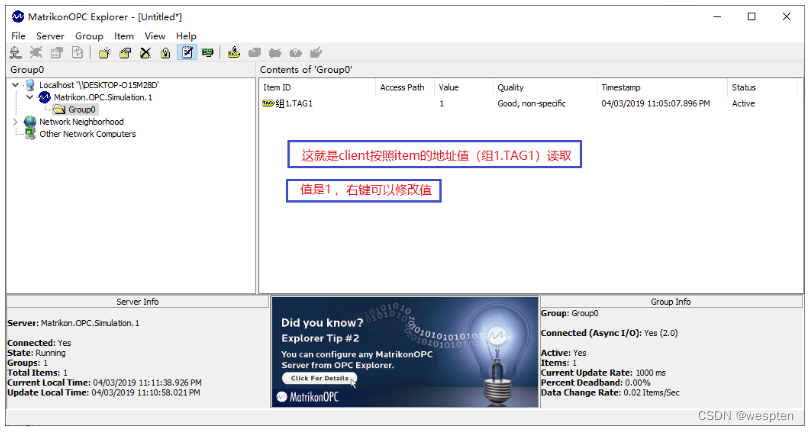The image size is (809, 432).
Task: Click the Server Info panel header
Action: coord(137,301)
